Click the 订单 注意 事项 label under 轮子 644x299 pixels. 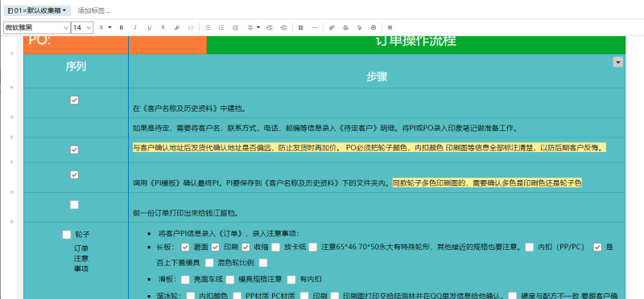81,259
